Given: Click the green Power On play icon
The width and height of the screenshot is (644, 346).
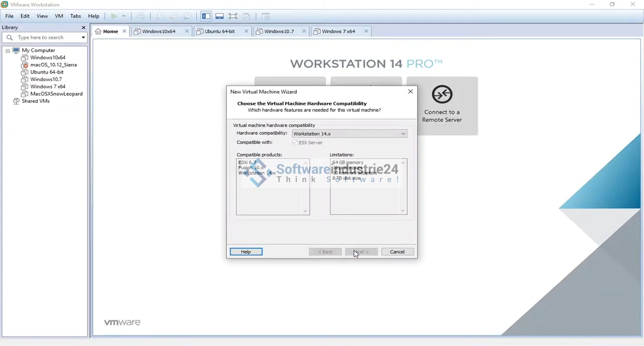Looking at the screenshot, I should [114, 16].
